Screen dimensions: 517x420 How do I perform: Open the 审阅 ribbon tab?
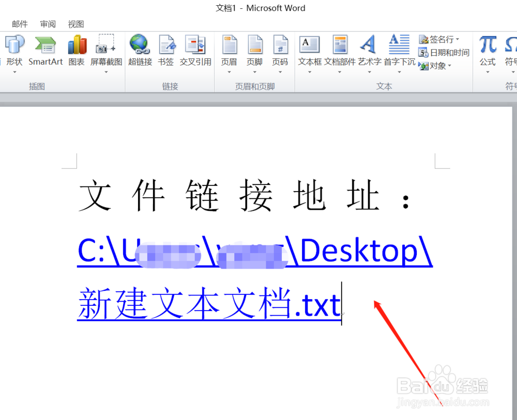click(x=48, y=24)
